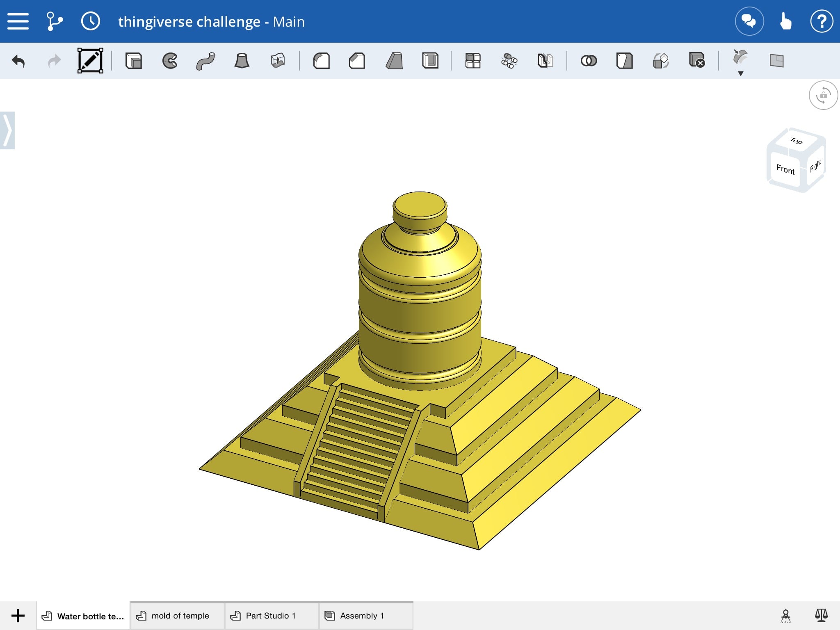Select the Split tool
Viewport: 840px width, 630px height.
(x=624, y=61)
